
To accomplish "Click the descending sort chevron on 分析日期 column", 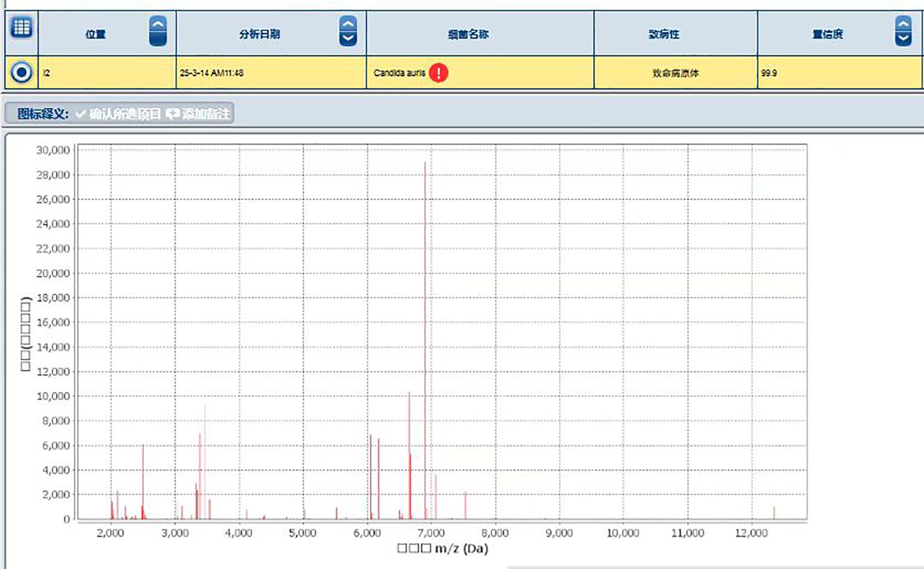I will (347, 40).
